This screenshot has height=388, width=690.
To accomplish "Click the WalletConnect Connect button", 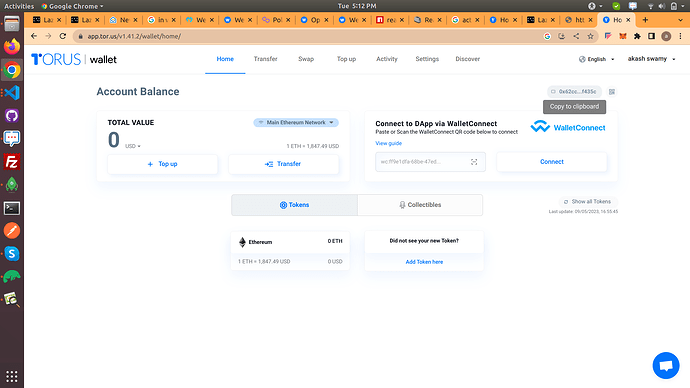I will (551, 162).
